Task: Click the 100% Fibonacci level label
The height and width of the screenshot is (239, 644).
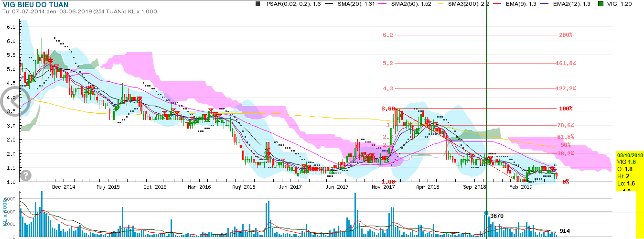Action: click(x=566, y=109)
